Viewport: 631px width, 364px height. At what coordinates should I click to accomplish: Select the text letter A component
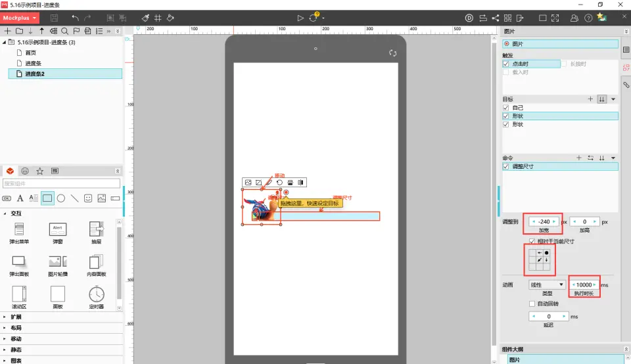[x=20, y=198]
